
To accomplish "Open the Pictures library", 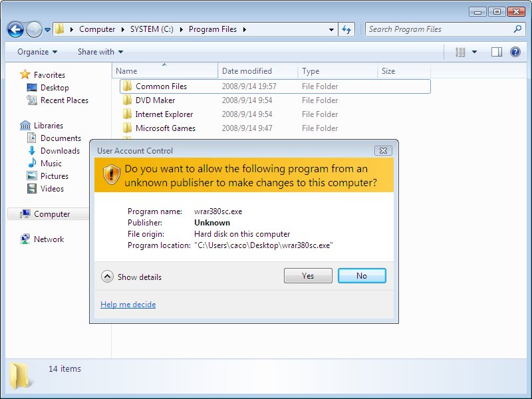I will point(55,176).
